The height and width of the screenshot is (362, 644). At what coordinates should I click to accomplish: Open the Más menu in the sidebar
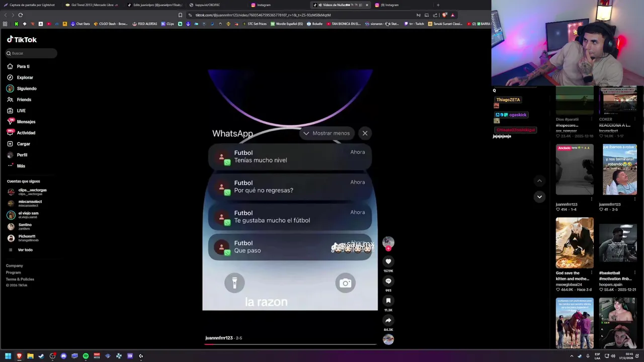tap(16, 166)
